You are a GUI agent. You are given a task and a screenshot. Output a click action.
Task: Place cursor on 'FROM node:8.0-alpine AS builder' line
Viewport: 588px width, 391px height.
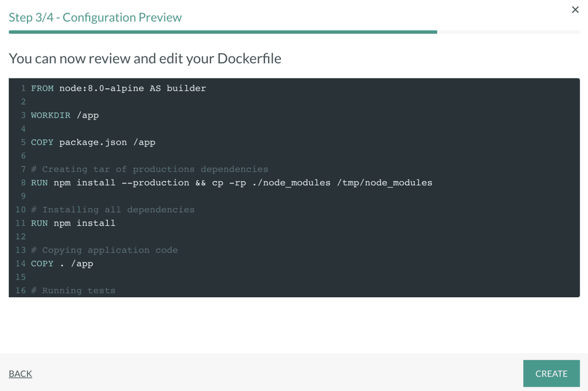pyautogui.click(x=118, y=88)
